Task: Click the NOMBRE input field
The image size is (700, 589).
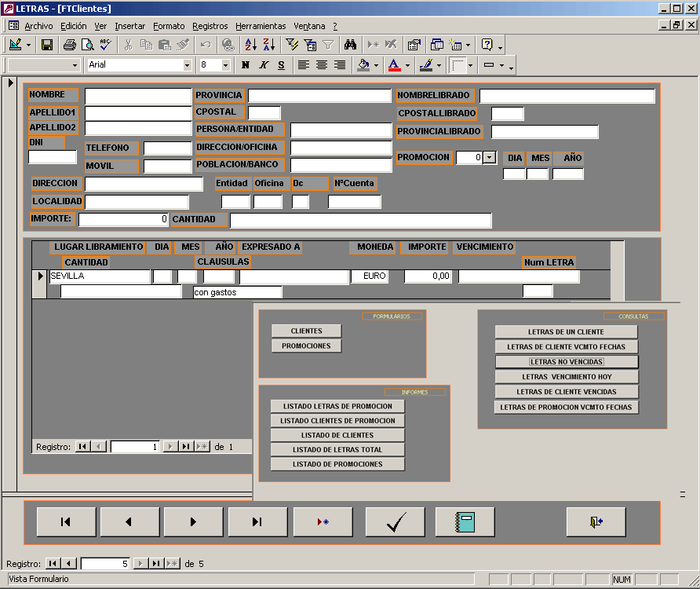Action: 137,96
